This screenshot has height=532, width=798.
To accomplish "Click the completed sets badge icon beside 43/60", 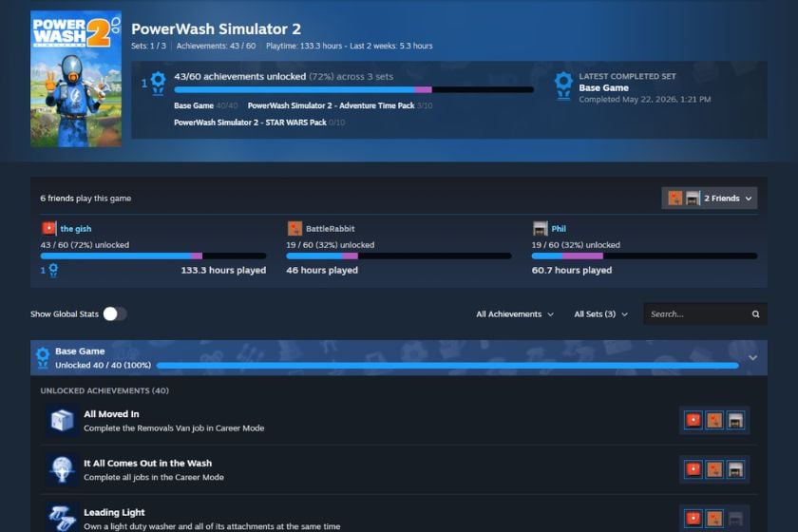I will 159,84.
